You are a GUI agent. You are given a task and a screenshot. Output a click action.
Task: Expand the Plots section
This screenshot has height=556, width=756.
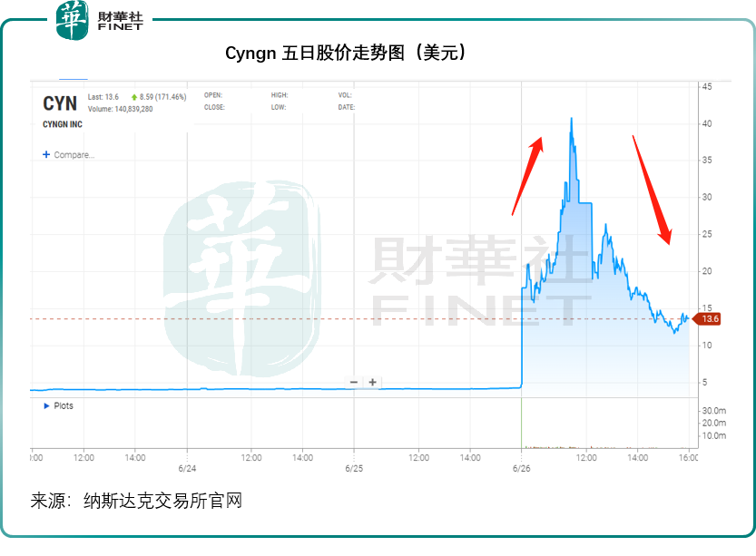pyautogui.click(x=58, y=405)
